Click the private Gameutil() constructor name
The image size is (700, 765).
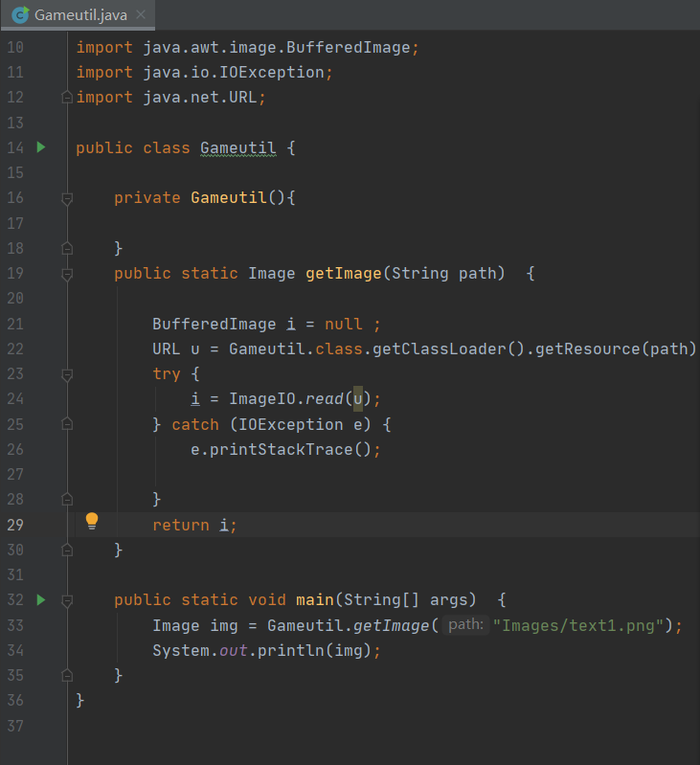[x=229, y=197]
